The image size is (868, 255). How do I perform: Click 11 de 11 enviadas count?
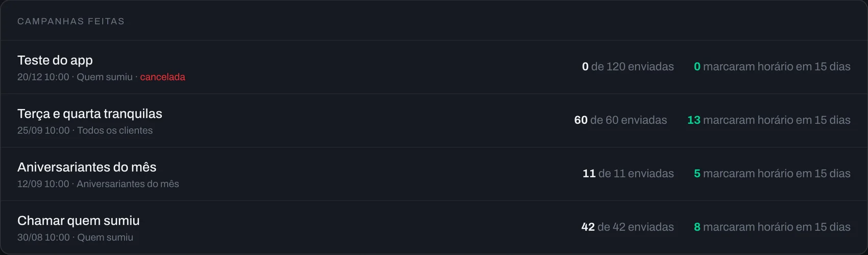pos(628,174)
